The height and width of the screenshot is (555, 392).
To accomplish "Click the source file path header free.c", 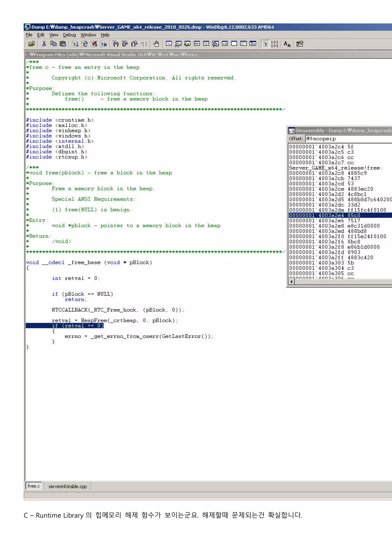I will (x=112, y=55).
